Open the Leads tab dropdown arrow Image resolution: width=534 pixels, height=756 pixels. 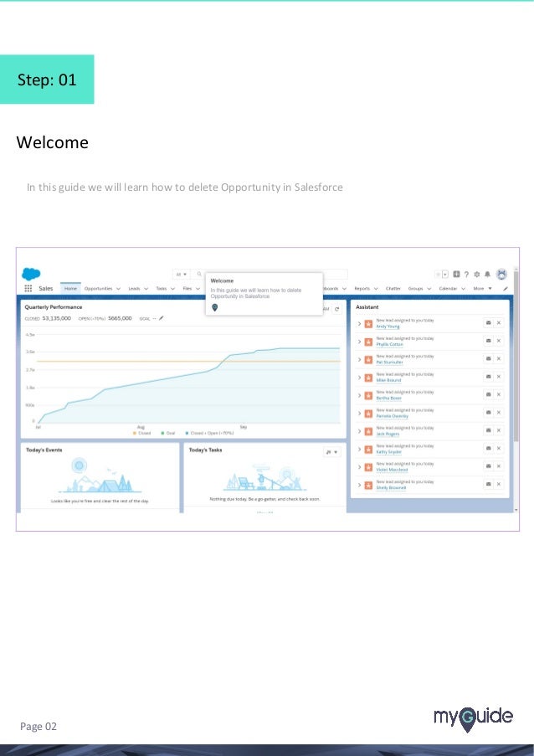point(146,289)
